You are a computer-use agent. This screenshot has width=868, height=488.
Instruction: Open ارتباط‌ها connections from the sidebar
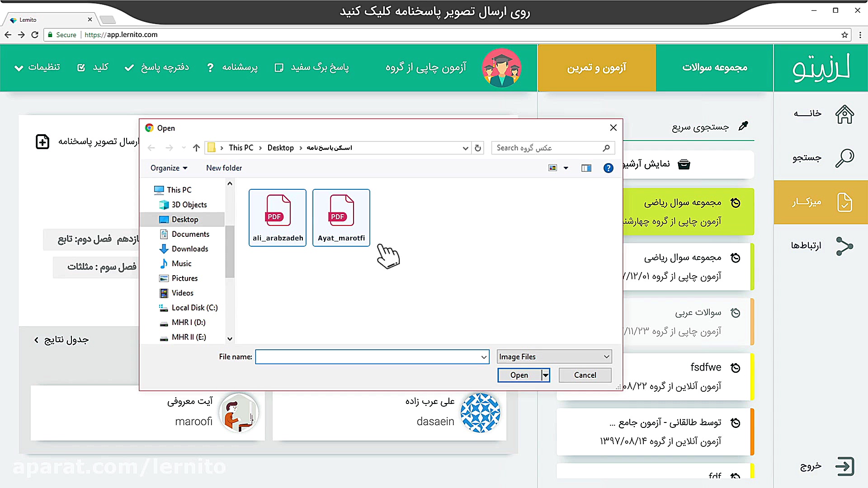tap(844, 246)
